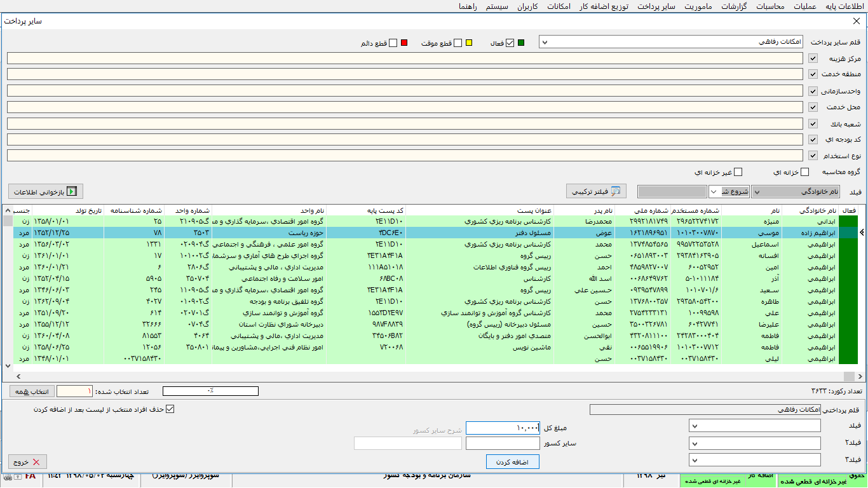The height and width of the screenshot is (488, 868).
Task: Click the ماشین نویس post title cell
Action: pyautogui.click(x=478, y=348)
